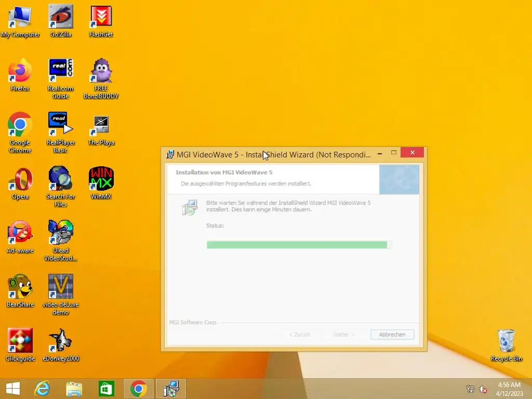The image size is (532, 399).
Task: Select the WinMX desktop icon
Action: pyautogui.click(x=101, y=183)
